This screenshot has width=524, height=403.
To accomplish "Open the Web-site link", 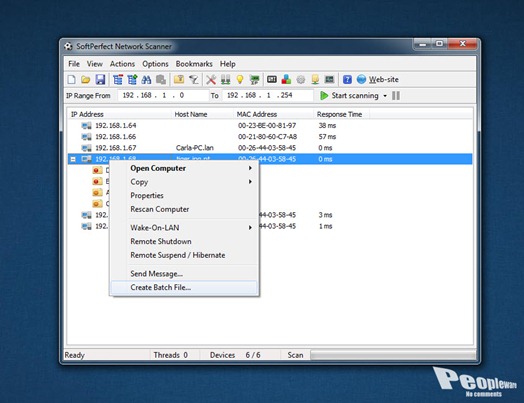I will click(x=384, y=80).
